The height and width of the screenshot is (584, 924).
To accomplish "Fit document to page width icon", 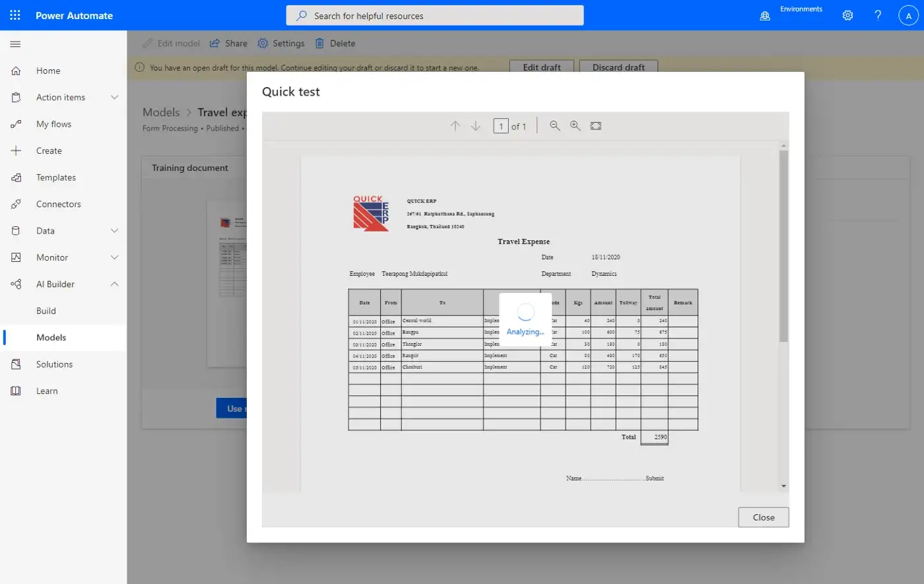I will 596,126.
